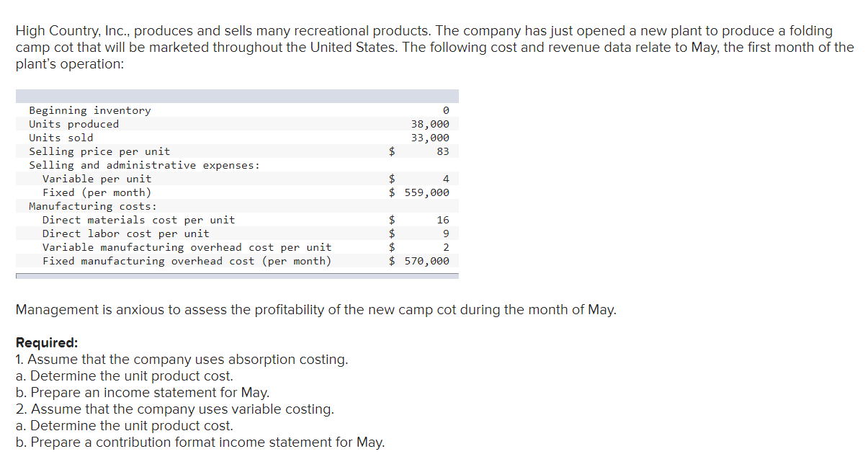
Task: Click the 'Direct materials cost per unit' row
Action: pyautogui.click(x=138, y=220)
